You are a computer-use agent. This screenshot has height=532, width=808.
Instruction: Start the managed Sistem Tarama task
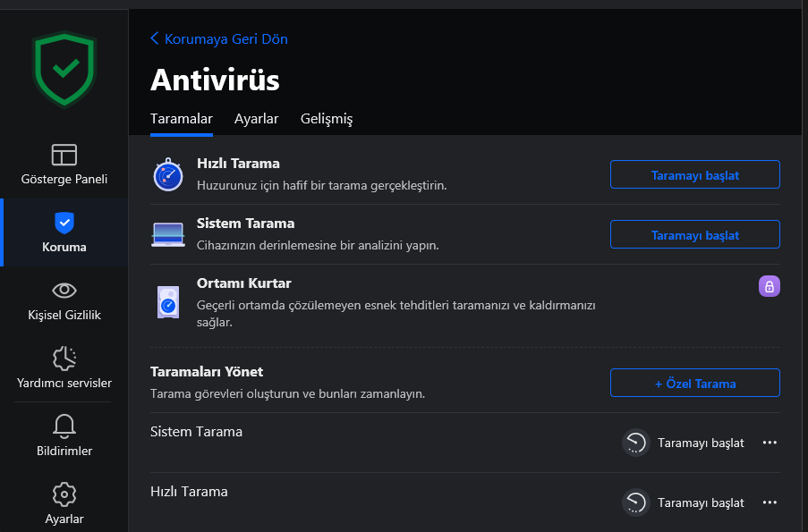click(x=684, y=443)
